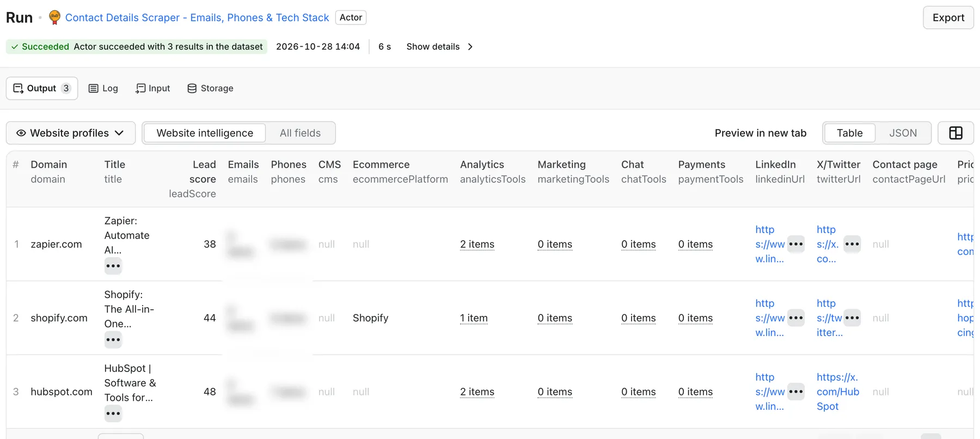Expand zapier.com marketing 0 items

(x=555, y=244)
